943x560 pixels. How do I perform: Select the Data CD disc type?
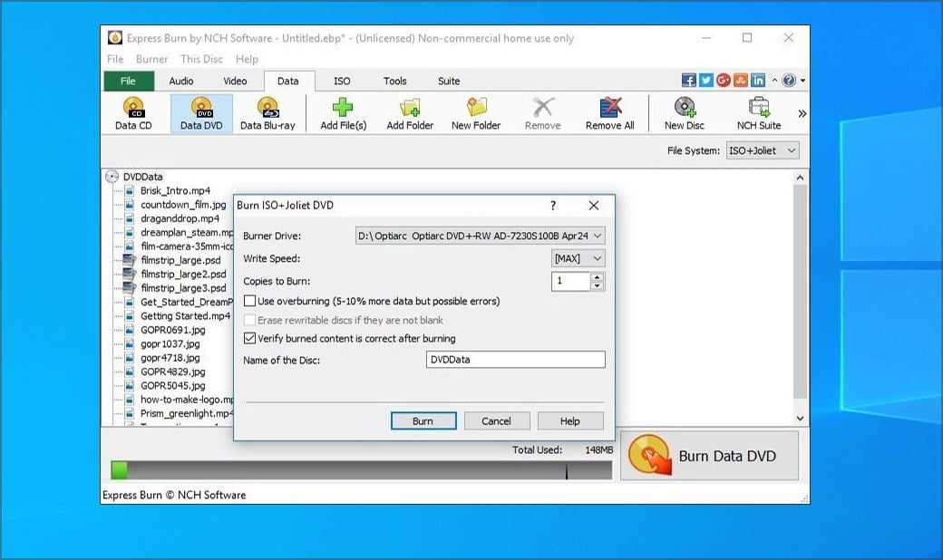point(133,113)
